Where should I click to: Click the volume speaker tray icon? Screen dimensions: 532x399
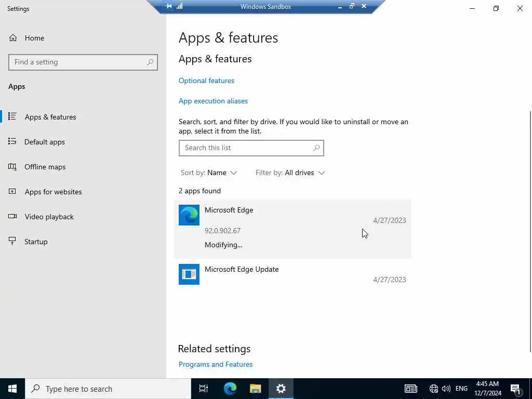(x=446, y=389)
